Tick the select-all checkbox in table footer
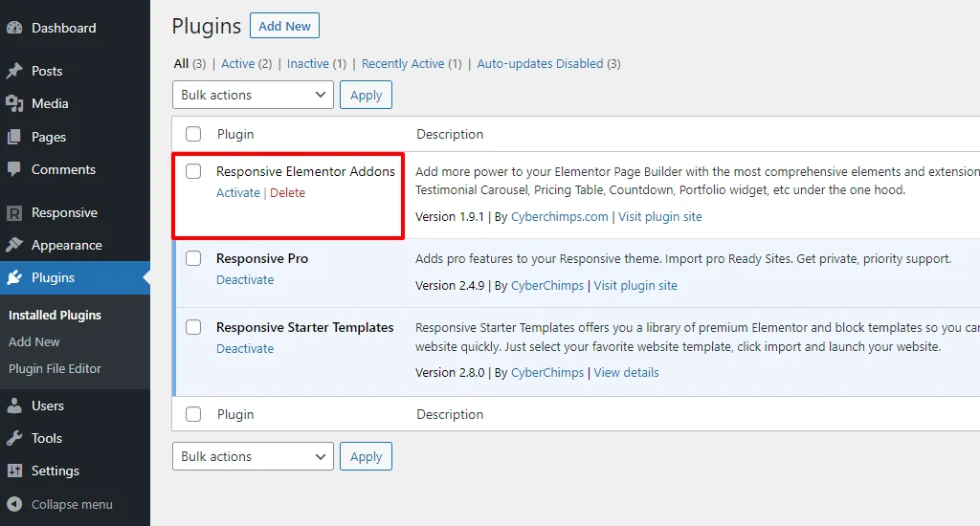Image resolution: width=980 pixels, height=526 pixels. click(193, 414)
